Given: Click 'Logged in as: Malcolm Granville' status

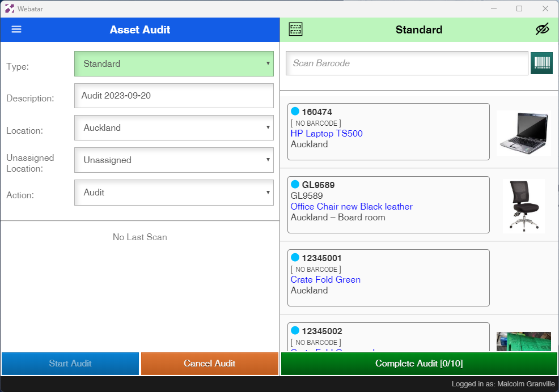Looking at the screenshot, I should coord(503,384).
